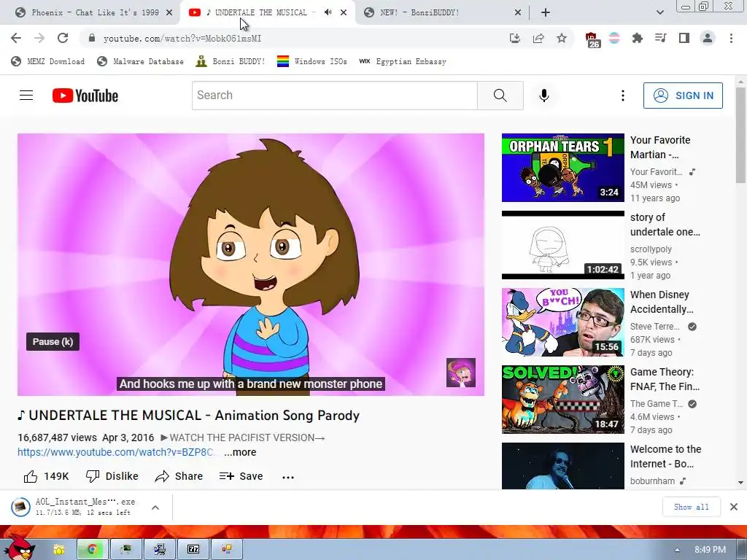747x560 pixels.
Task: Click the address bar URL
Action: (x=182, y=39)
